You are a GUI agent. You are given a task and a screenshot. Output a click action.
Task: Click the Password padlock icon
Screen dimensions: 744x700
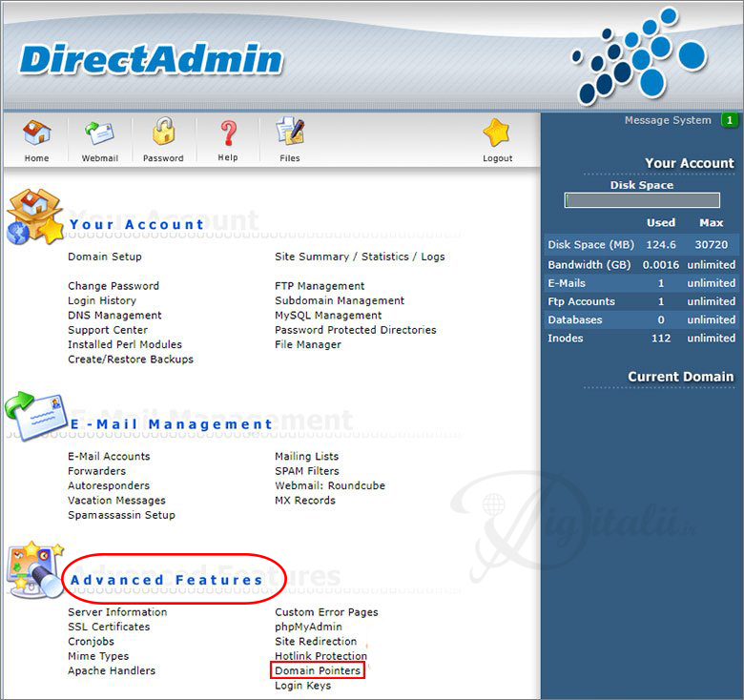[164, 132]
